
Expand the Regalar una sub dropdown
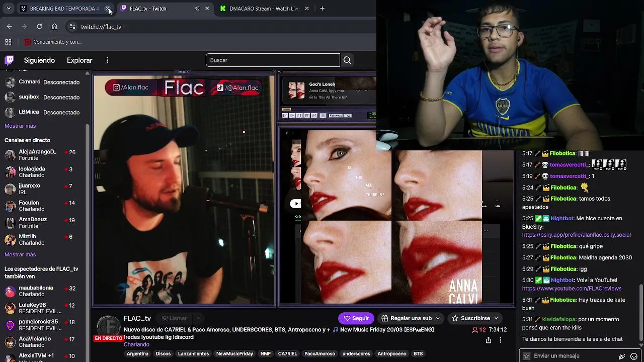tap(438, 318)
